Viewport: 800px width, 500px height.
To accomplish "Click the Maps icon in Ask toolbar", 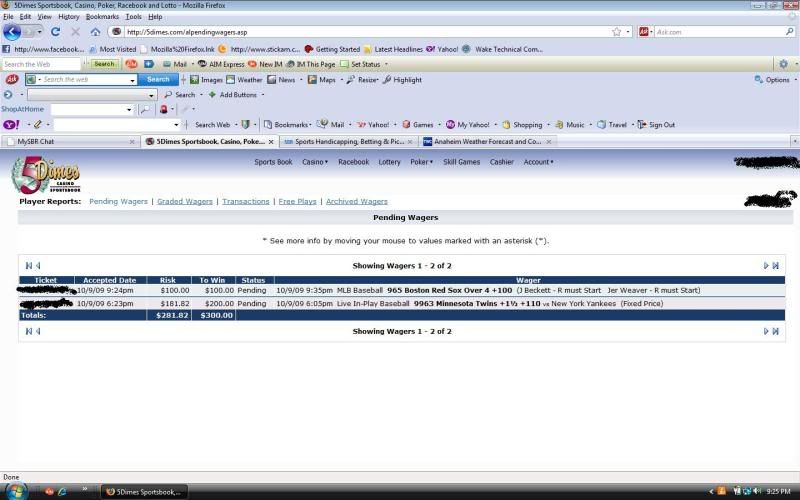I will point(321,79).
